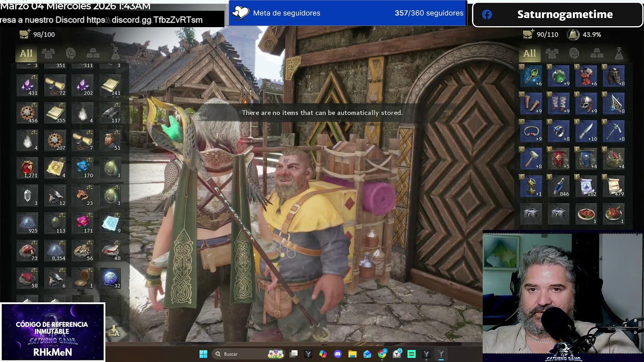
Task: Select the parchment stack of 141 in storage
Action: (110, 85)
